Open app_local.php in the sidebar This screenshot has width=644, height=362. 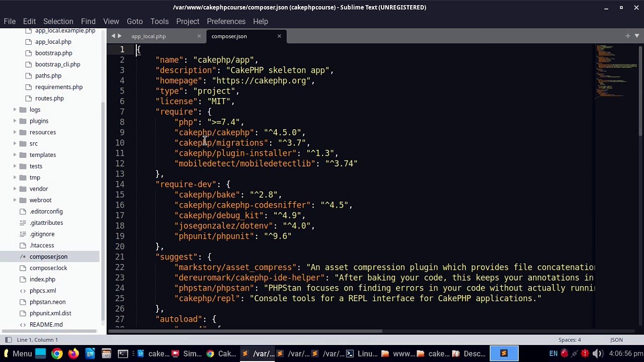coord(53,42)
